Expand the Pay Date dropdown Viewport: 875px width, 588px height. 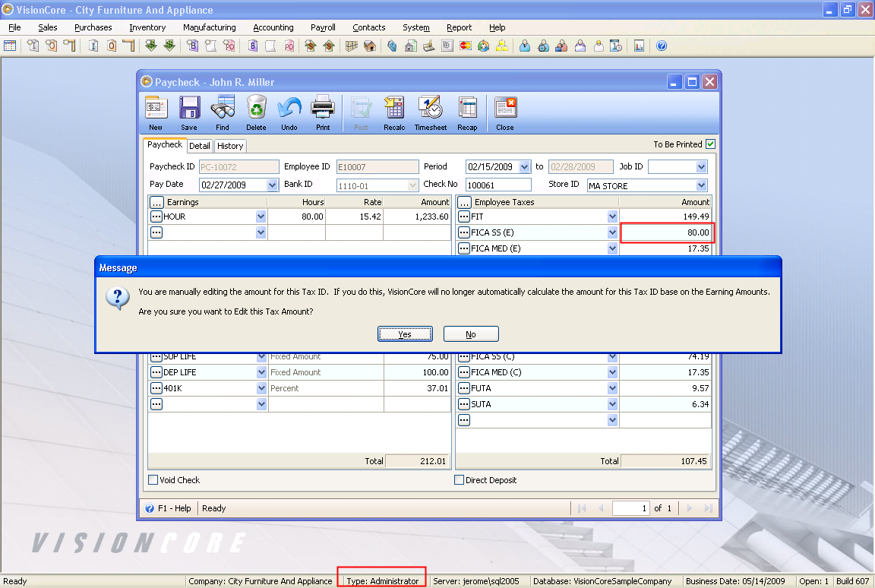click(x=273, y=185)
